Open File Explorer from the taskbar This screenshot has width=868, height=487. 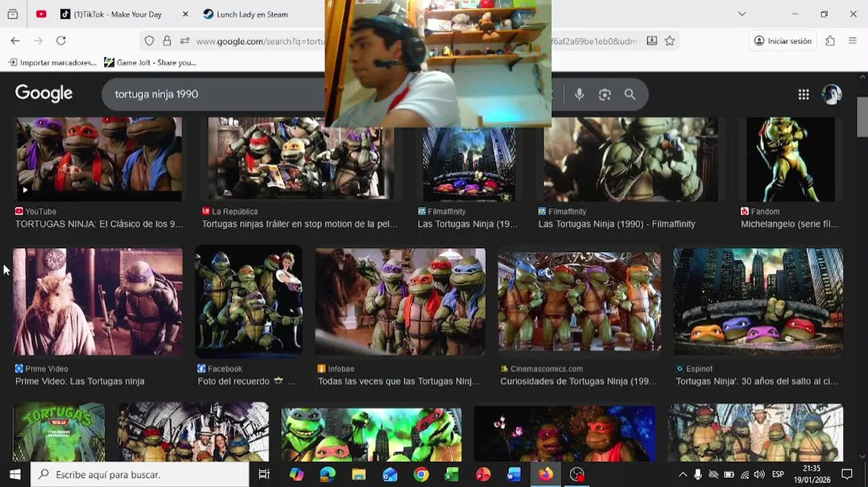(x=359, y=474)
